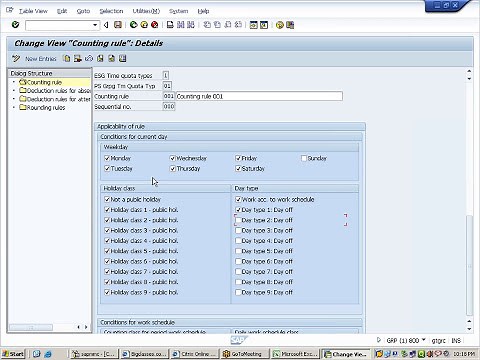Click the Delete entry icon
The width and height of the screenshot is (480, 360).
point(78,59)
